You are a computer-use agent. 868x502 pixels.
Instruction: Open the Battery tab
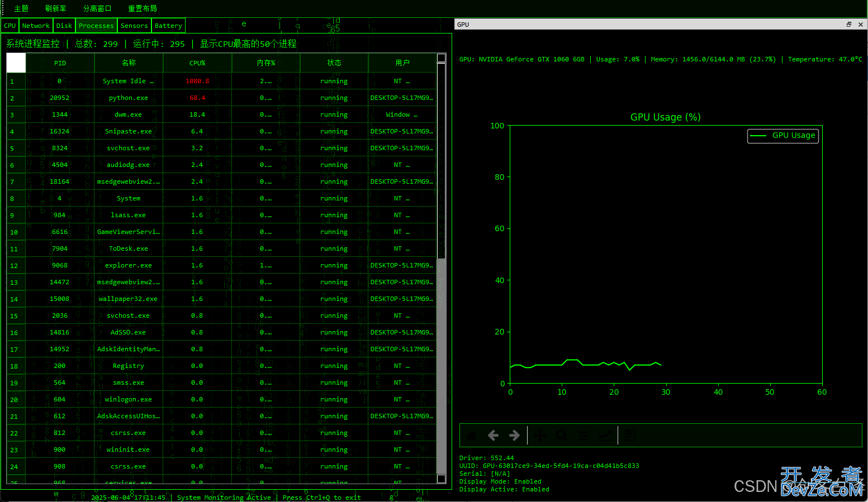168,26
